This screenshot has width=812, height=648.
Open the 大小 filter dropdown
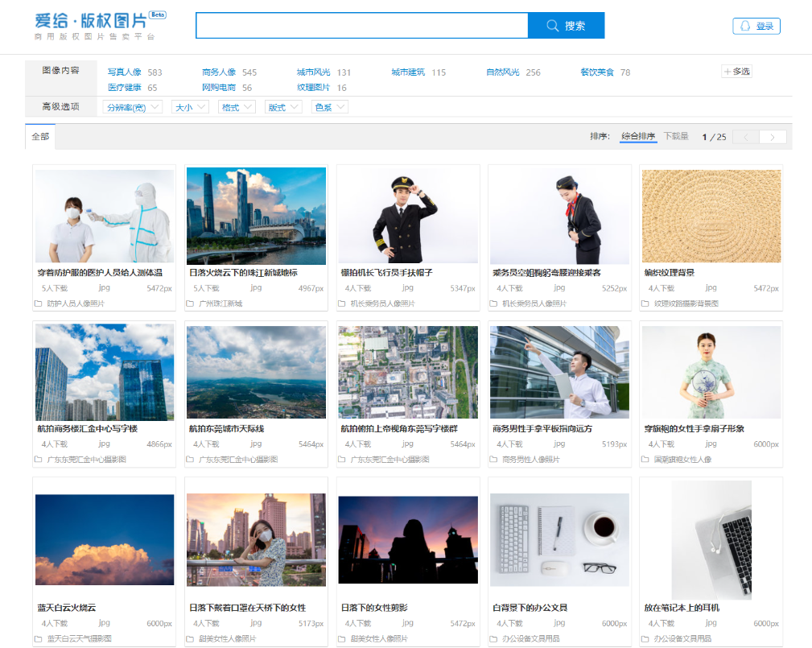coord(190,107)
